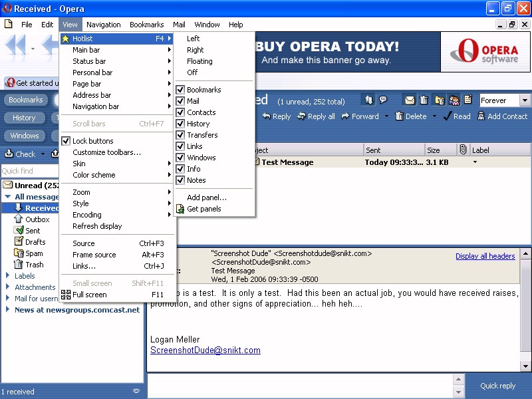
Task: Collapse the All messages tree node
Action: click(8, 197)
